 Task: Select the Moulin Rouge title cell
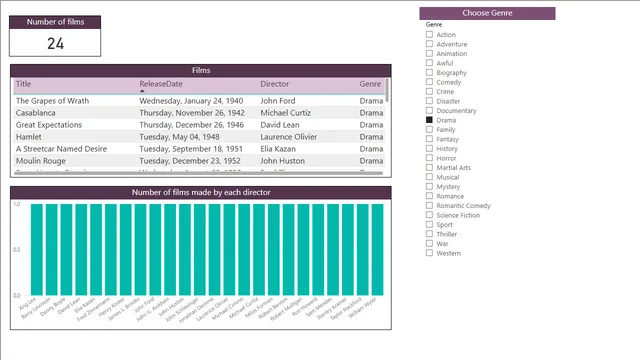click(x=41, y=161)
